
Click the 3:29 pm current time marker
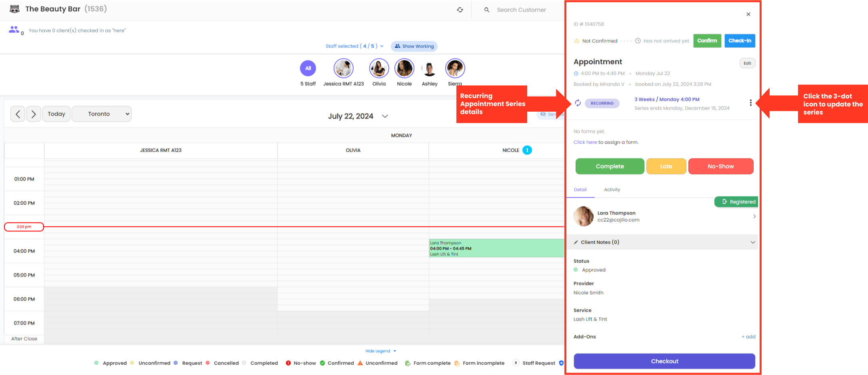[x=24, y=227]
